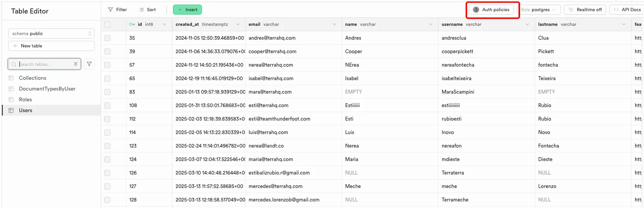Toggle the Realtime off button

point(585,10)
